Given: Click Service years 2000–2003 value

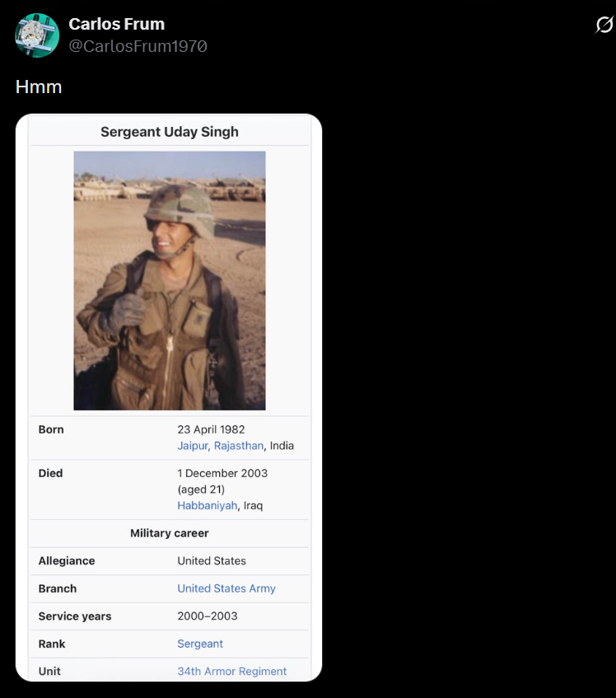Looking at the screenshot, I should [x=208, y=616].
